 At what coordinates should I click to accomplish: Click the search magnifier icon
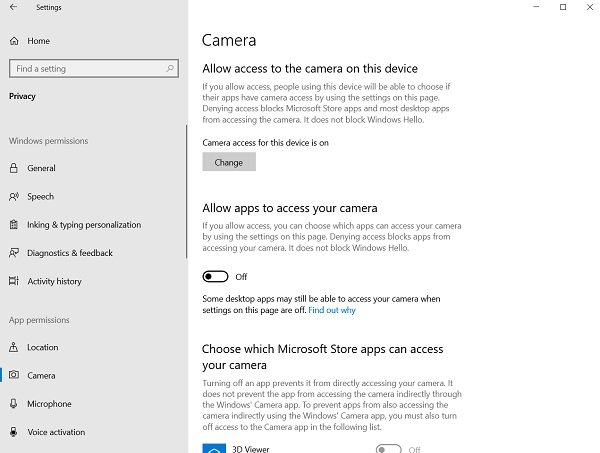point(171,69)
